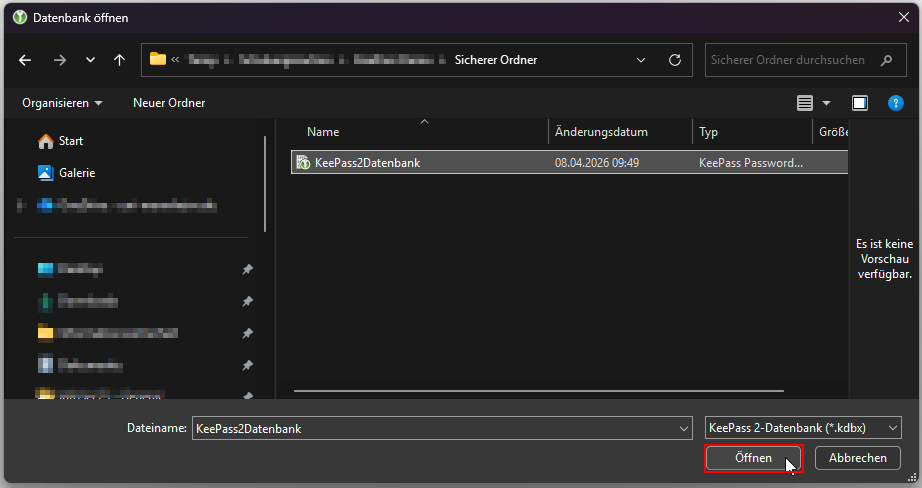
Task: Change view using the list view icon
Action: coord(805,103)
